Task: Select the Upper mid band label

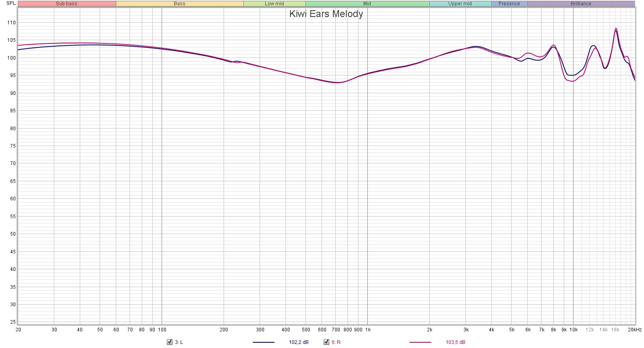Action: pos(460,4)
